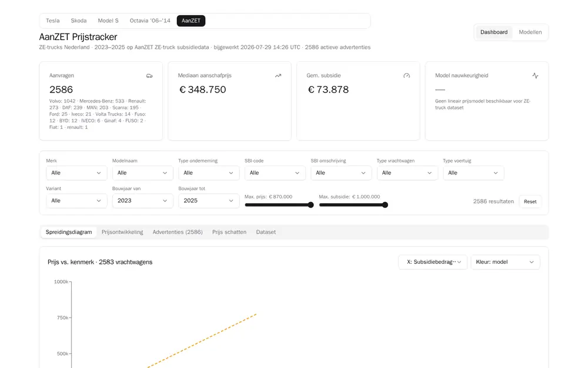
Task: Open the Dataset tab
Action: click(266, 232)
